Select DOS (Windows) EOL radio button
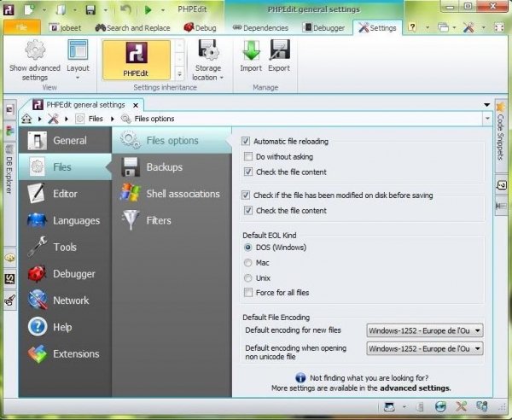Image resolution: width=512 pixels, height=420 pixels. point(247,248)
